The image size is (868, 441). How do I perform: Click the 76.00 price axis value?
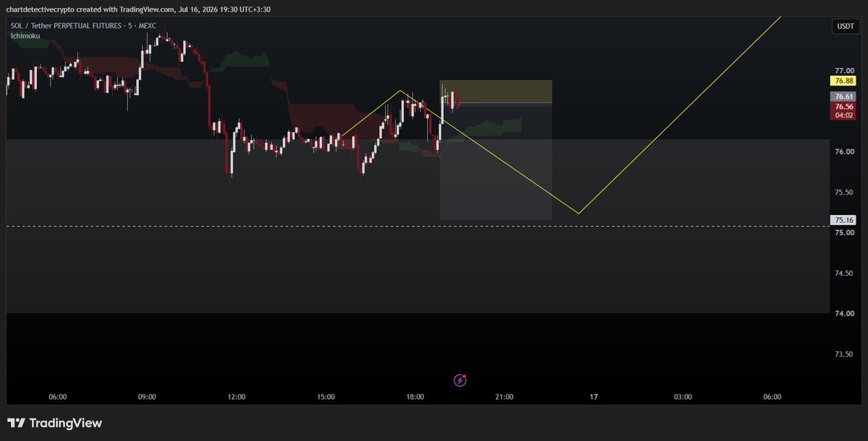(844, 152)
